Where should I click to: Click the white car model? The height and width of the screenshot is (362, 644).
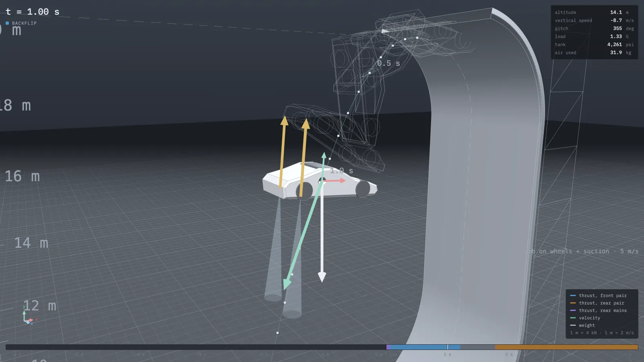(319, 181)
